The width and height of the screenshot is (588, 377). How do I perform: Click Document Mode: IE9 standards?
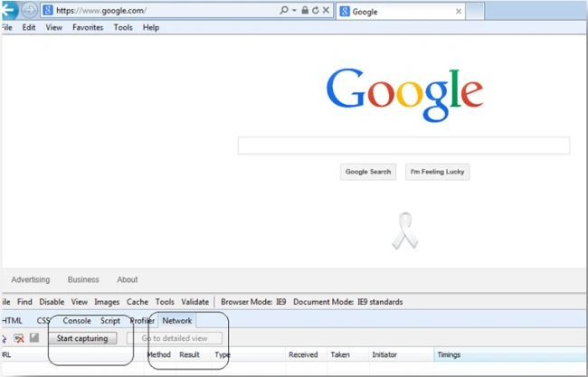pos(348,302)
